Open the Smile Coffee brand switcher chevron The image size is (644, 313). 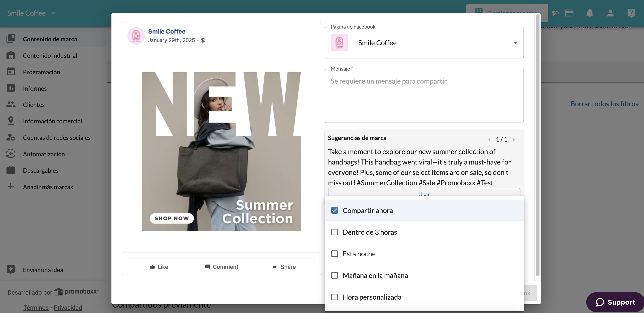click(x=53, y=13)
